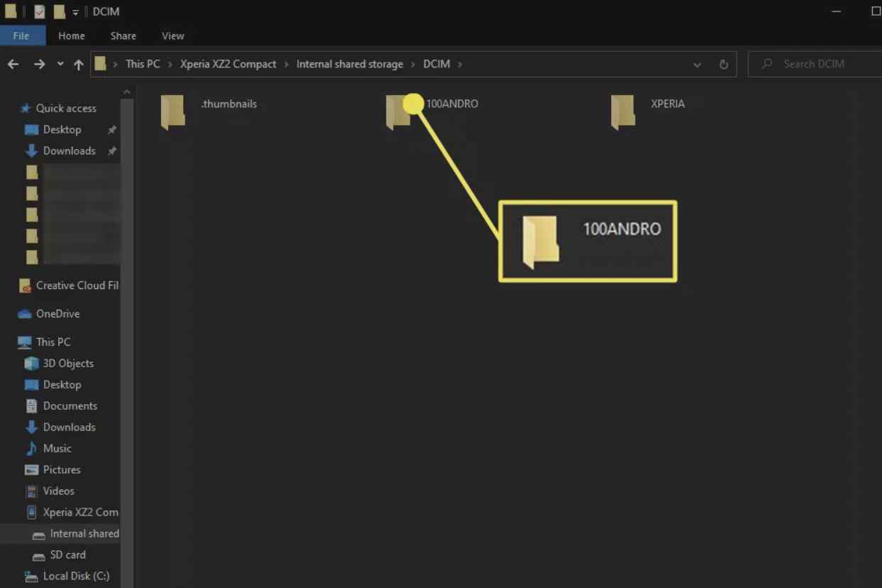Open the File ribbon tab
The height and width of the screenshot is (588, 882).
point(21,36)
